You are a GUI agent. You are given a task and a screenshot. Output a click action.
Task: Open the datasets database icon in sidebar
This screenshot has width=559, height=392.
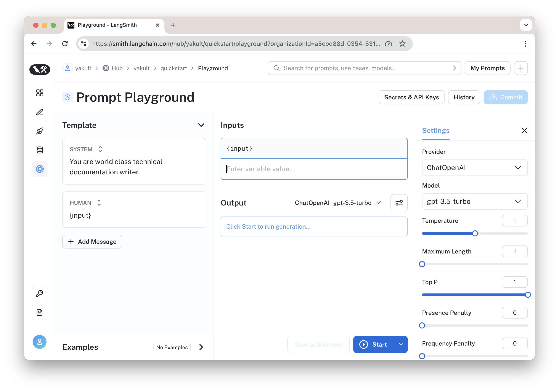[40, 150]
